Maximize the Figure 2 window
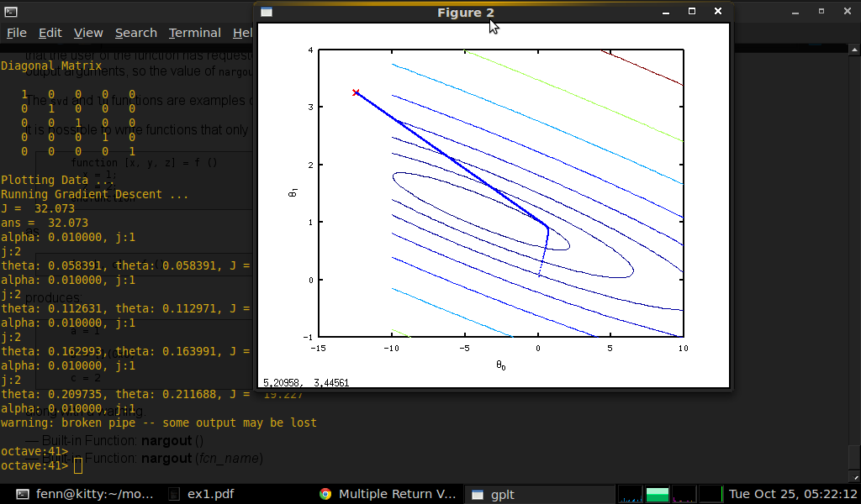Screen dimensions: 861x504 (692, 11)
